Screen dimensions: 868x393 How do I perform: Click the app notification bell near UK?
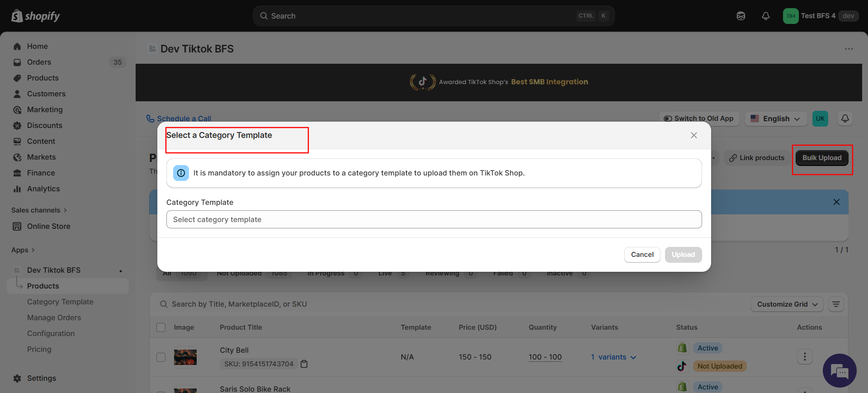pyautogui.click(x=844, y=118)
